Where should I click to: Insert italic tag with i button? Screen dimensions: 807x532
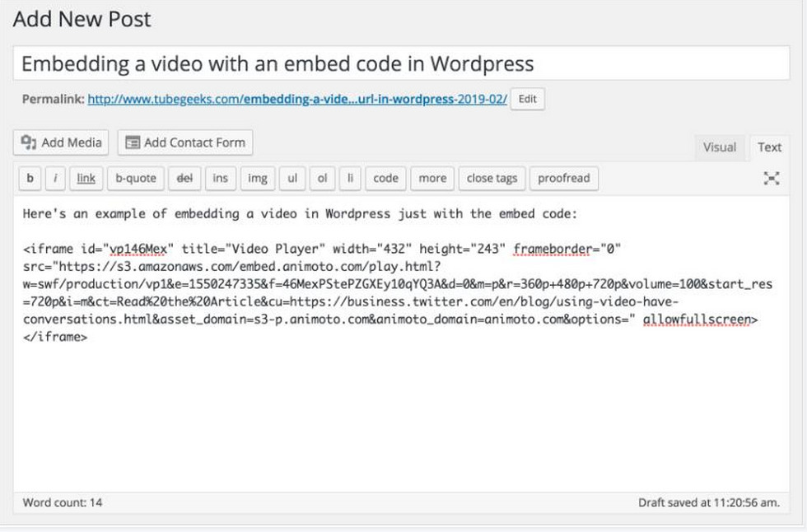click(x=55, y=178)
